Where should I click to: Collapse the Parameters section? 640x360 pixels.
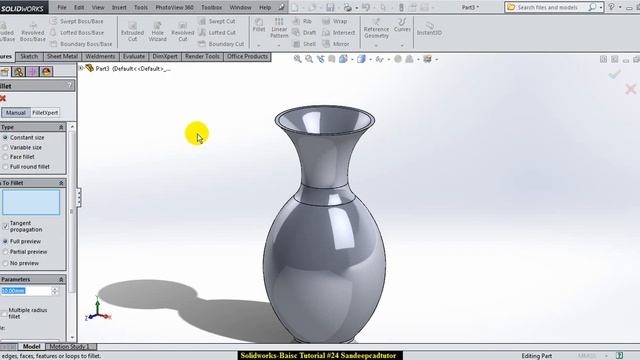[x=61, y=280]
